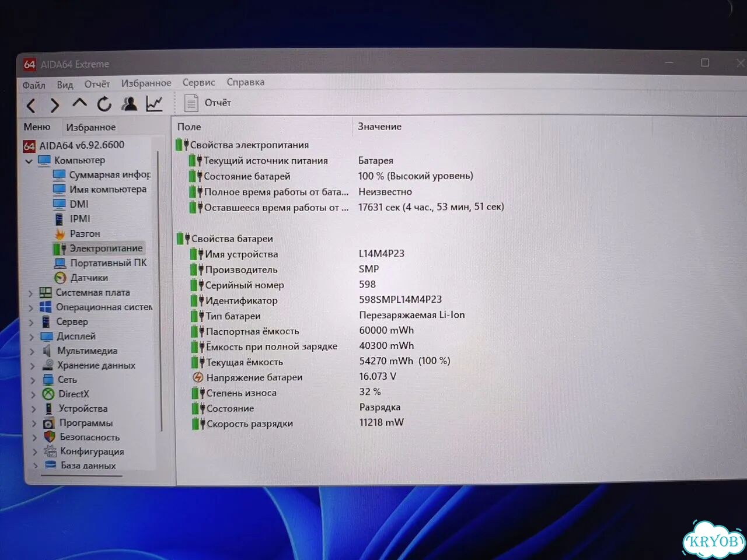Click the DMI icon in tree
Screen dimensions: 747x560
tap(59, 204)
